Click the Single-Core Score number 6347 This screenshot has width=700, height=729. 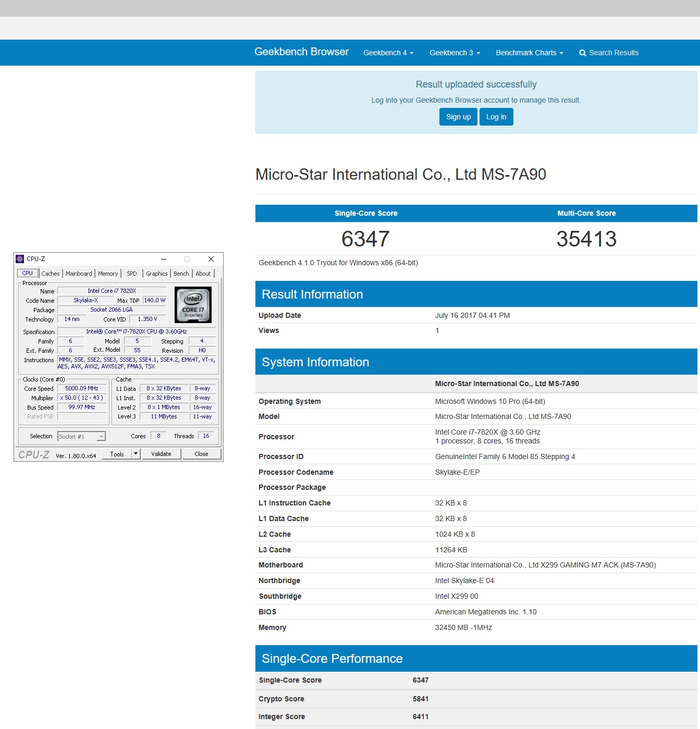[x=365, y=239]
